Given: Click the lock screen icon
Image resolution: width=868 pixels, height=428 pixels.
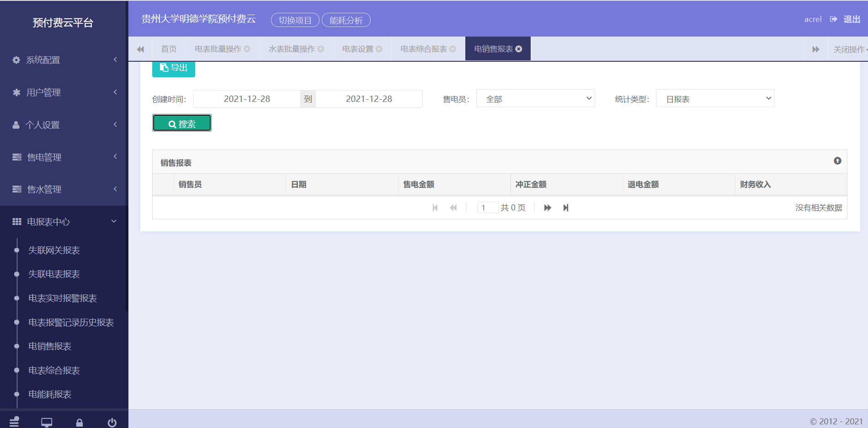Looking at the screenshot, I should [80, 423].
